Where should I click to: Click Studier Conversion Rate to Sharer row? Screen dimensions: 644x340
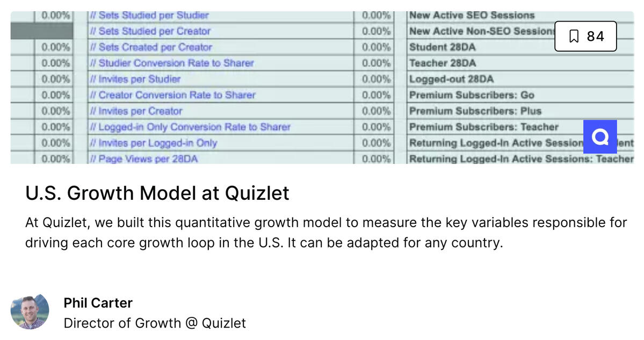coord(221,63)
